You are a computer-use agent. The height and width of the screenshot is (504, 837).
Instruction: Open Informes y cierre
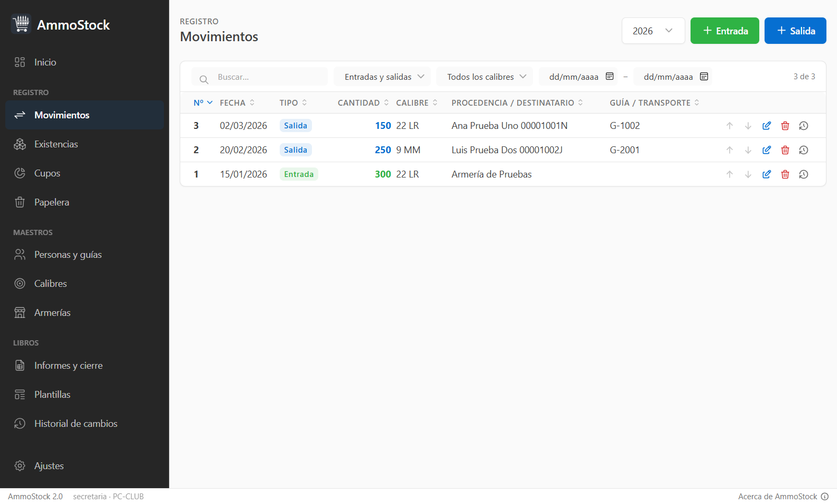tap(85, 366)
